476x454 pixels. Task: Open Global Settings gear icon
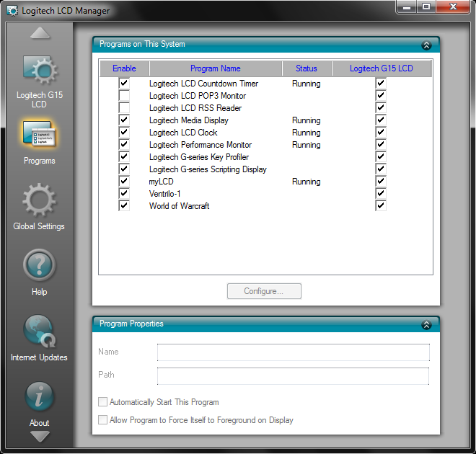(x=40, y=200)
